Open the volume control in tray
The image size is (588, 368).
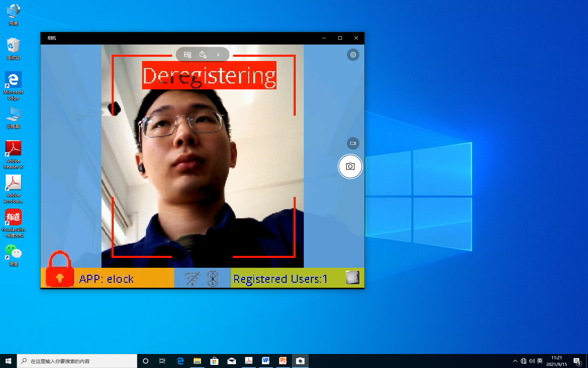pos(532,361)
